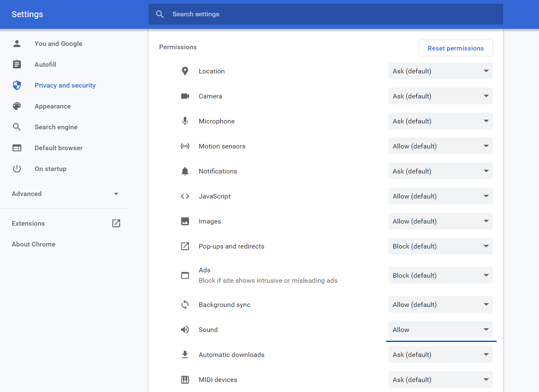This screenshot has width=539, height=392.
Task: Click the Permissions section heading
Action: [x=178, y=47]
